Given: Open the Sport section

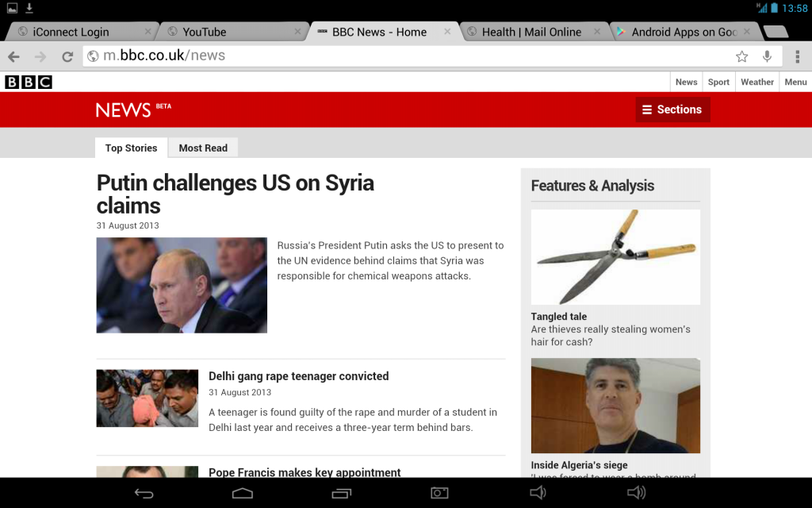Looking at the screenshot, I should click(x=718, y=82).
